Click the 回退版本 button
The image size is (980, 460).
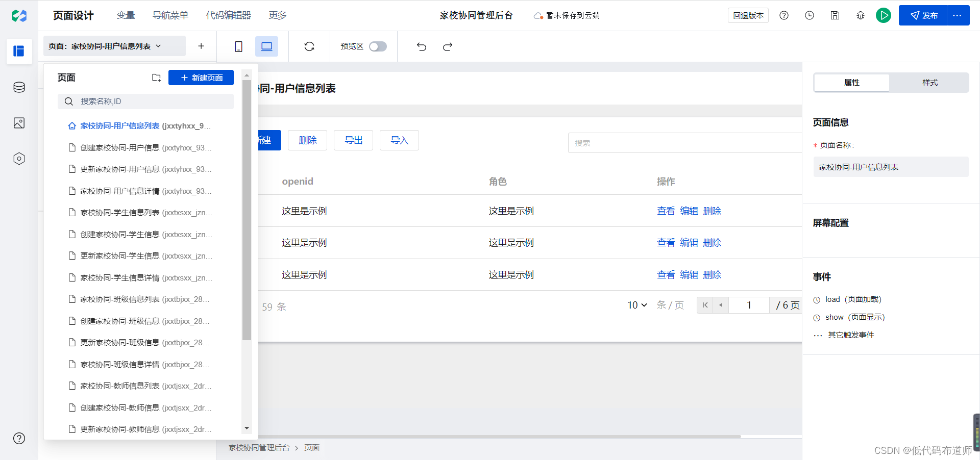(x=748, y=15)
